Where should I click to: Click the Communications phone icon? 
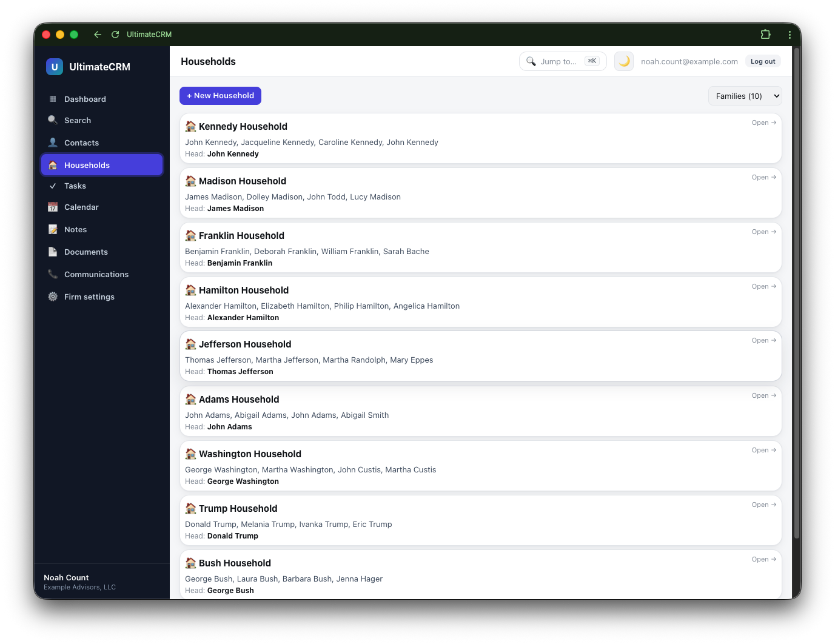tap(53, 274)
